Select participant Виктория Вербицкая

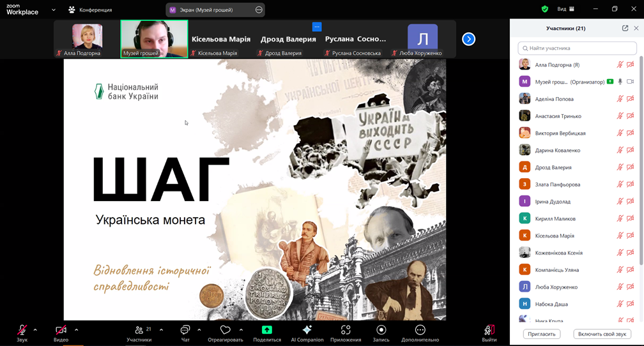(577, 133)
